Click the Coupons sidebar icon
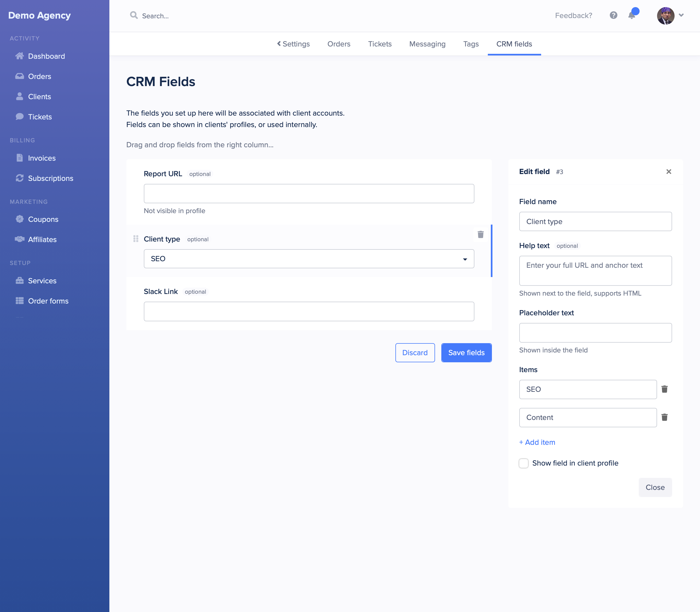Image resolution: width=700 pixels, height=612 pixels. 20,219
